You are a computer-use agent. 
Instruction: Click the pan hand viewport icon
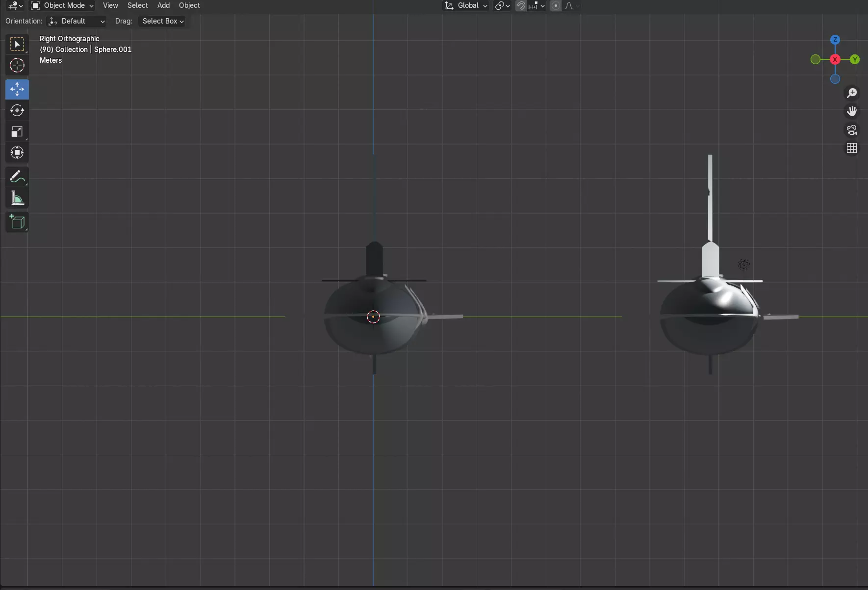click(852, 111)
